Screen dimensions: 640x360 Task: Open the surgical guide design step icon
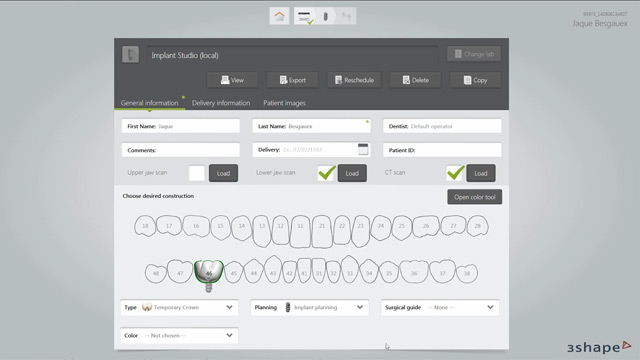click(x=347, y=16)
